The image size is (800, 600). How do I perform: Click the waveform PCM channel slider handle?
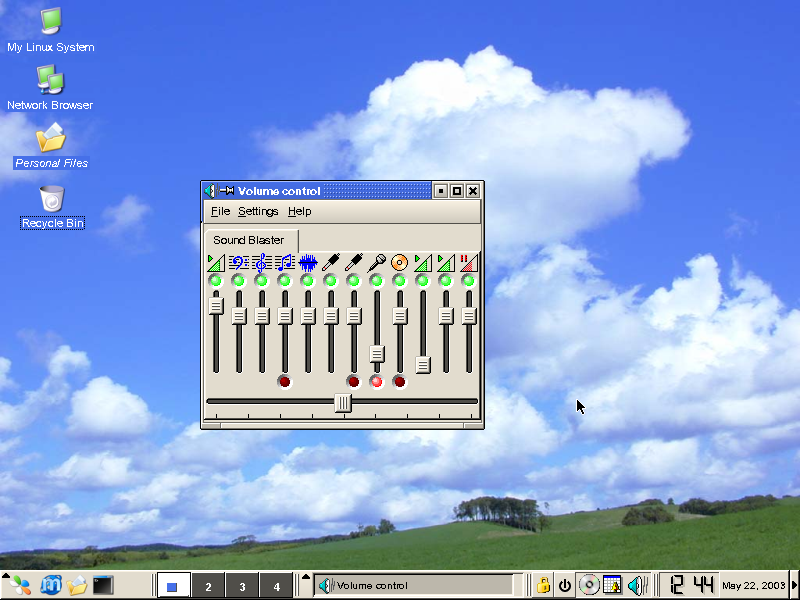click(308, 316)
